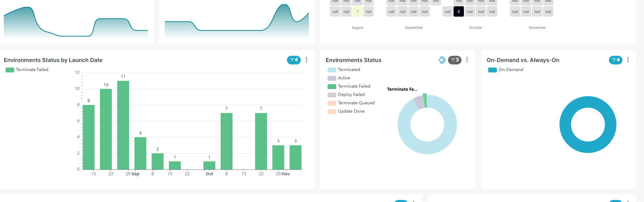The width and height of the screenshot is (644, 202).
Task: Click the yellow calendar cell showing 1
Action: 357,11
